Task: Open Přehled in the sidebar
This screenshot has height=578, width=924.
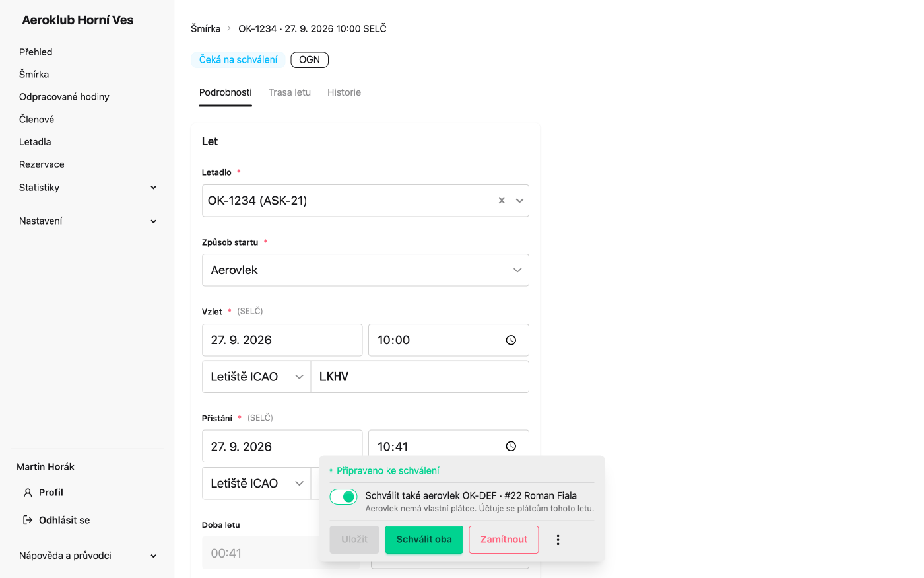Action: click(x=36, y=52)
